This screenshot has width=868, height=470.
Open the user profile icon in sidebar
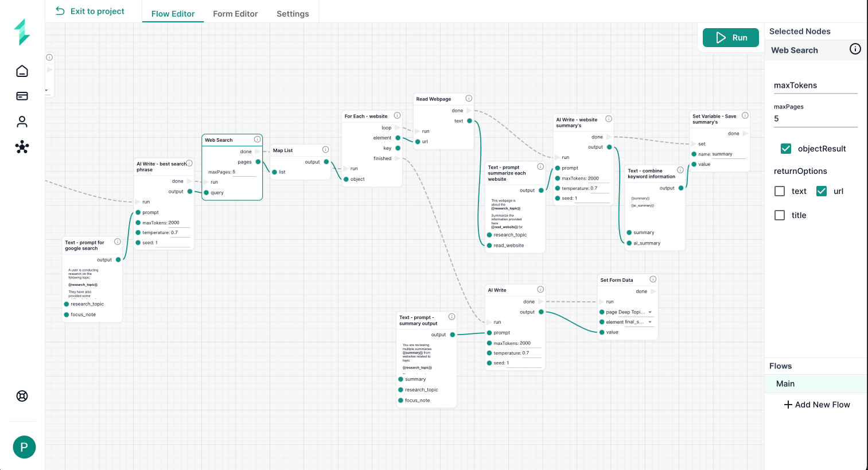(22, 122)
